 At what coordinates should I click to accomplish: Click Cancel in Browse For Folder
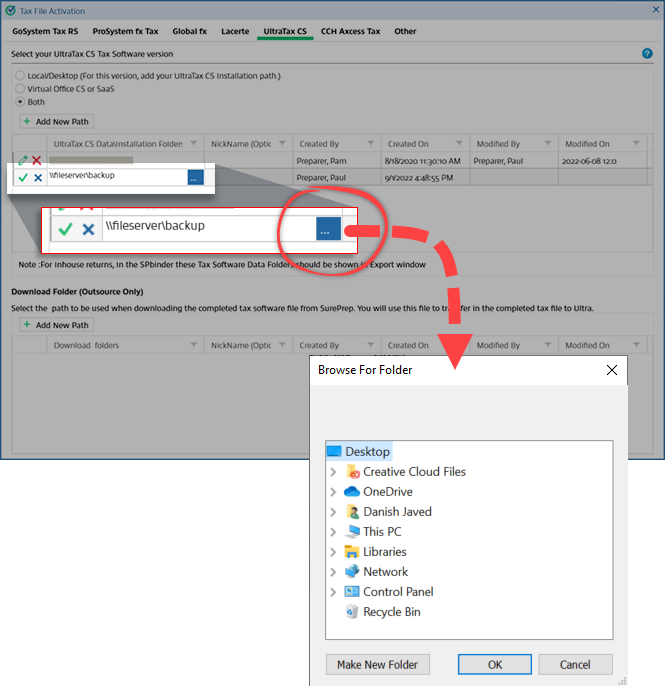[x=575, y=665]
